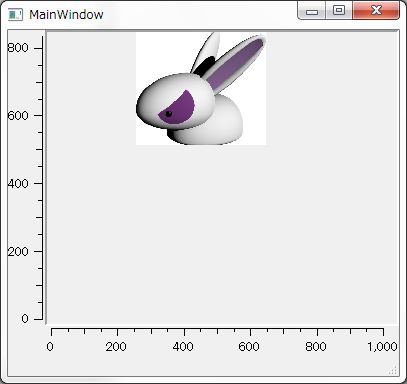The width and height of the screenshot is (407, 384).
Task: Click the 600 label on the horizontal axis
Action: click(249, 347)
